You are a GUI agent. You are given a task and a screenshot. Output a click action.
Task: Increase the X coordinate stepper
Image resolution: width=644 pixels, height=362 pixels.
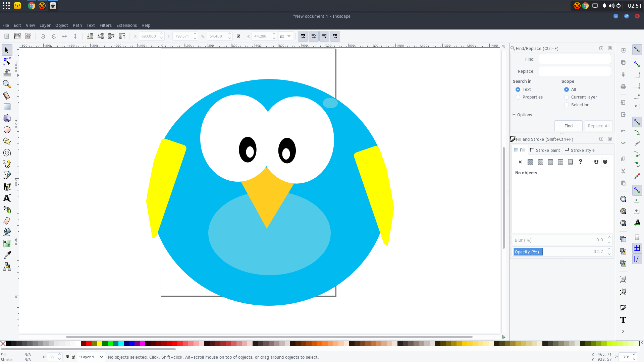click(x=161, y=34)
